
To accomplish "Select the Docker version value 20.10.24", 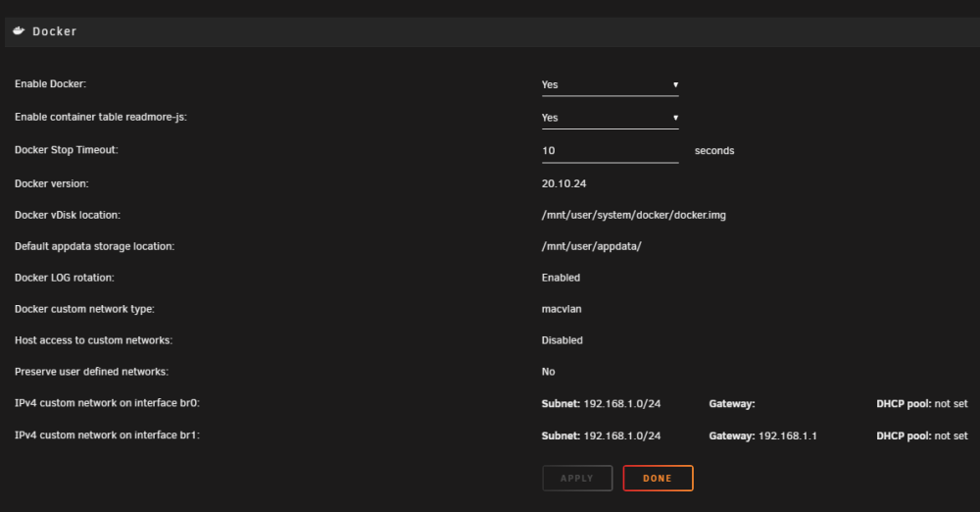I will coord(563,184).
